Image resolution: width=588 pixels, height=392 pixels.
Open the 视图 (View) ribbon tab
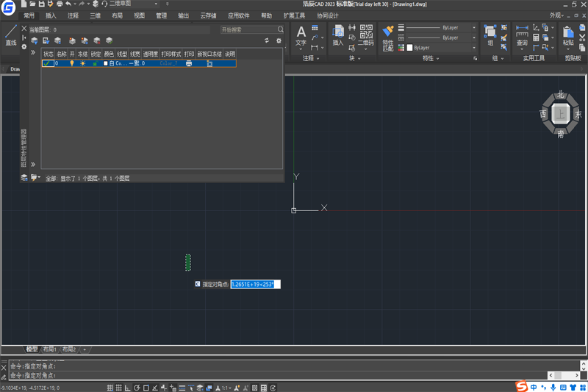139,15
